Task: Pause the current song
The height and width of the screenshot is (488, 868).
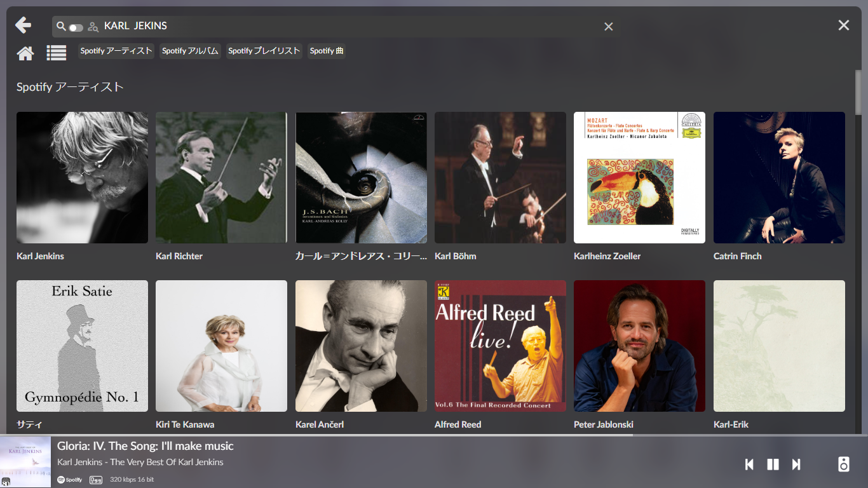Action: 773,464
